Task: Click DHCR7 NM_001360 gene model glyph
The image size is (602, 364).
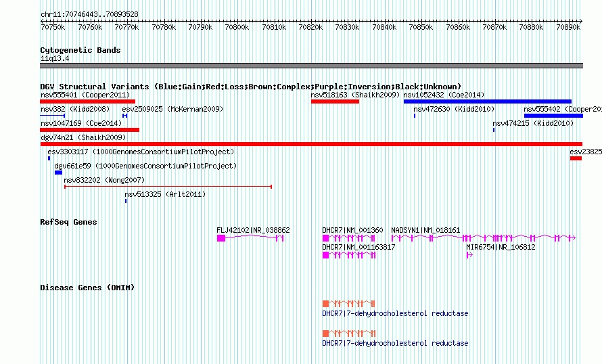Action: (348, 238)
